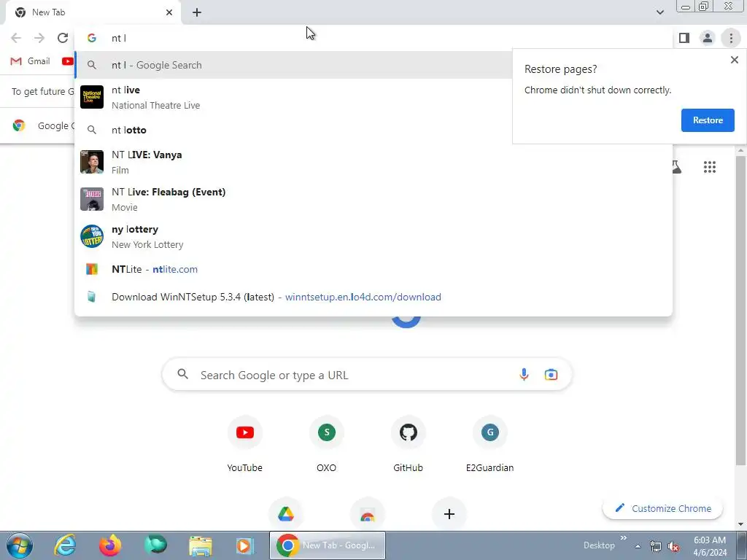Open the NTLite ntlite.com suggestion
The width and height of the screenshot is (747, 560).
[373, 269]
